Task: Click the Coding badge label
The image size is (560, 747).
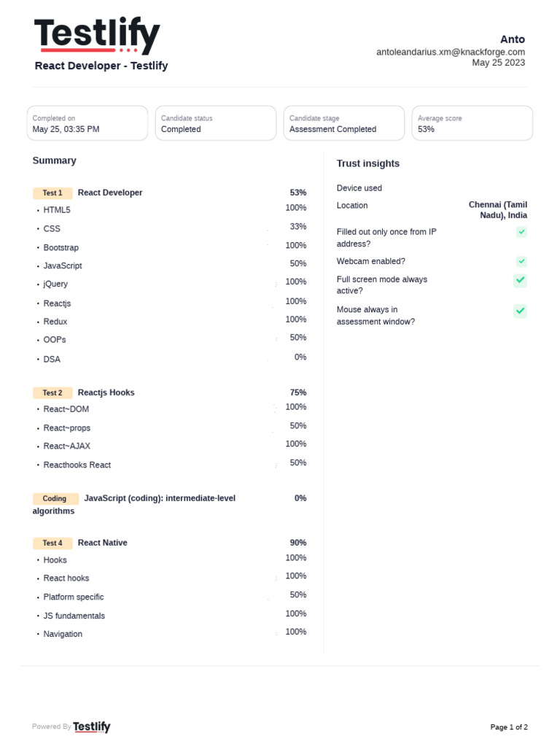Action: coord(55,499)
